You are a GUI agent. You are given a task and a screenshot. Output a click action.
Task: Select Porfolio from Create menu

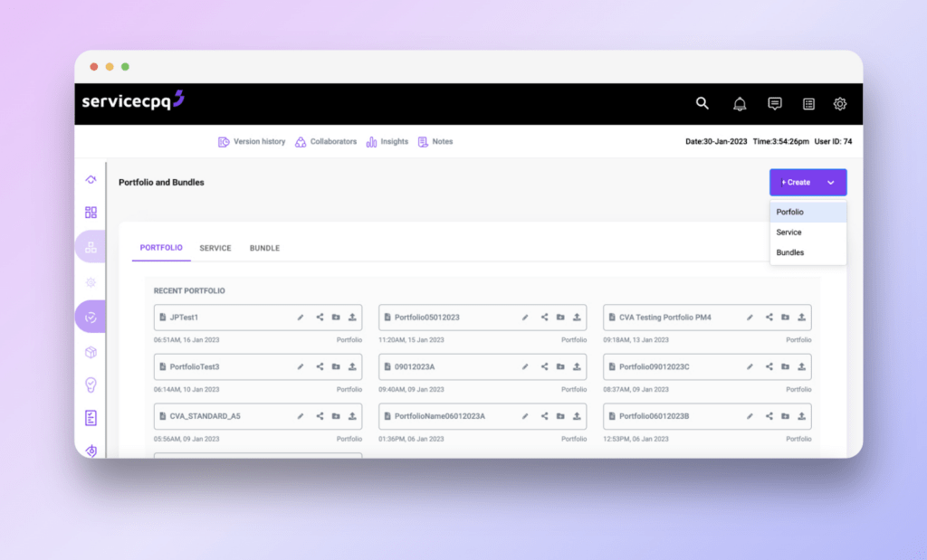[x=808, y=212]
